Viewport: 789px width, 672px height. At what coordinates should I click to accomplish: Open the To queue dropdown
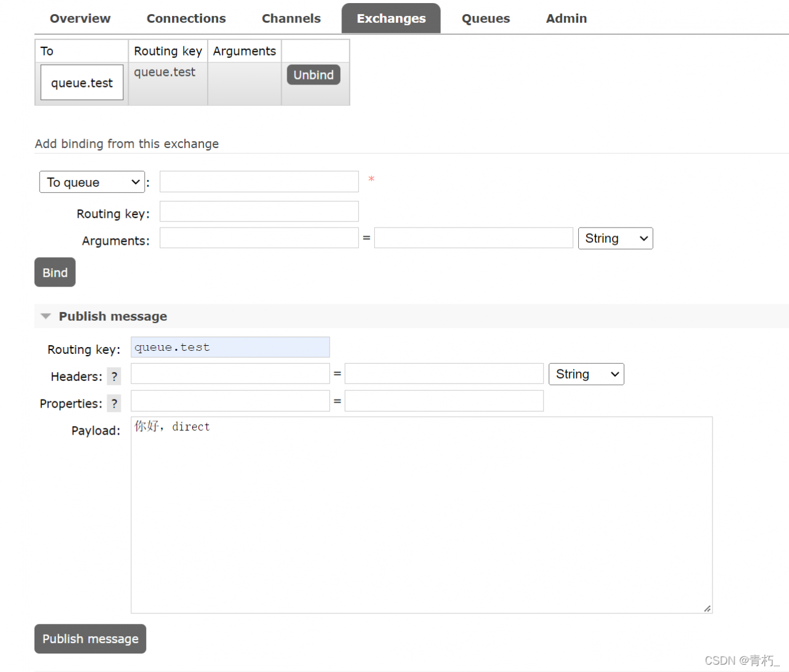92,182
